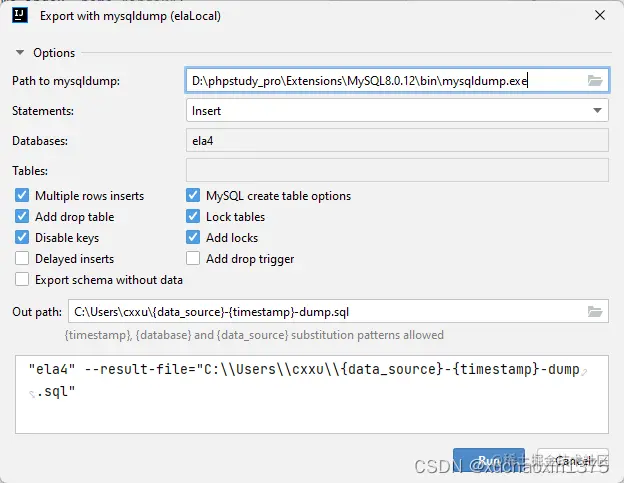Open the Statements dropdown
This screenshot has width=624, height=483.
[597, 110]
